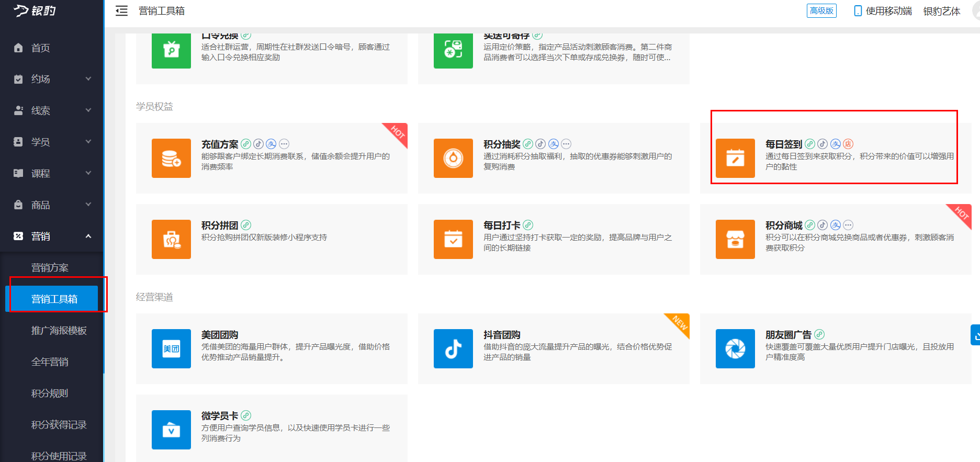
Task: Open the 每日打卡 orange check-calendar icon
Action: [453, 239]
